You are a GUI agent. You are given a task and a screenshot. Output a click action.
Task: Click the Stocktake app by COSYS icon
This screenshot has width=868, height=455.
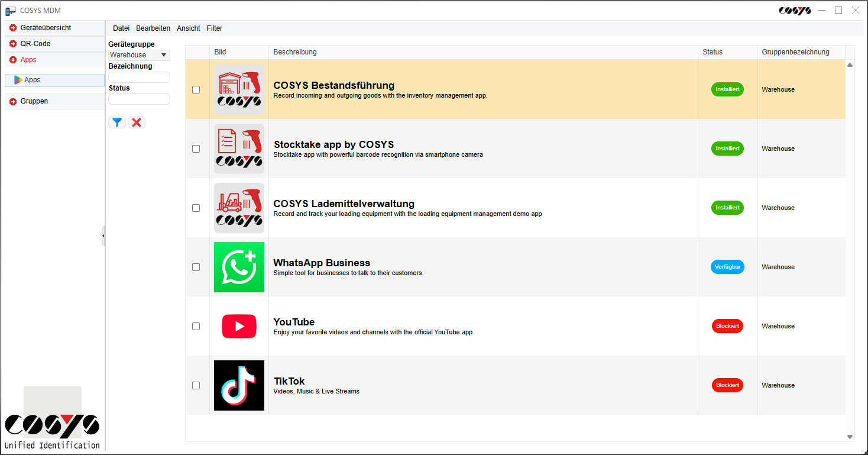click(239, 149)
